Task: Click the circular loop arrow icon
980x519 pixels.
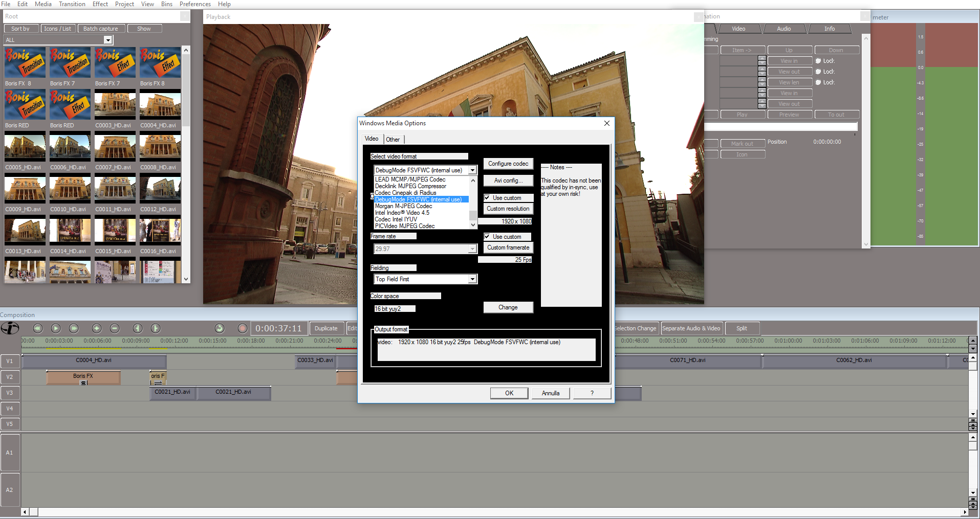Action: pyautogui.click(x=220, y=328)
